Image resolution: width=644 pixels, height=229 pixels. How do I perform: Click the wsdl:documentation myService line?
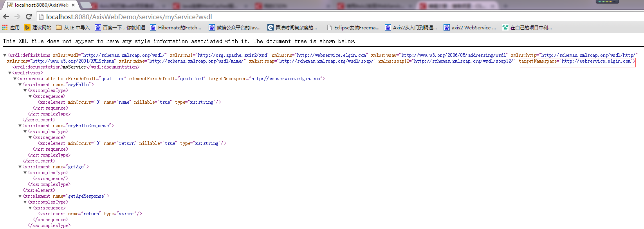point(76,67)
